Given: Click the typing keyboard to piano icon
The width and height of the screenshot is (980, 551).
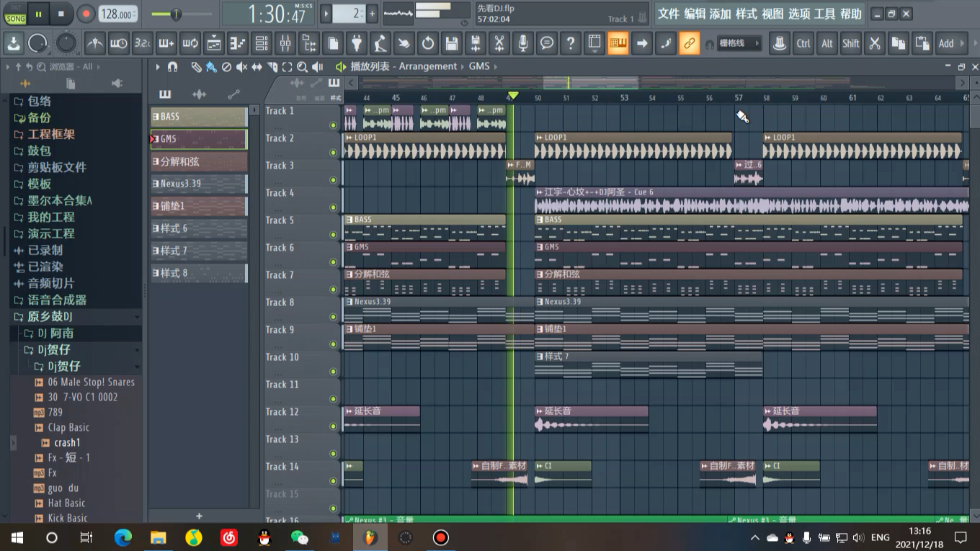Looking at the screenshot, I should [618, 43].
